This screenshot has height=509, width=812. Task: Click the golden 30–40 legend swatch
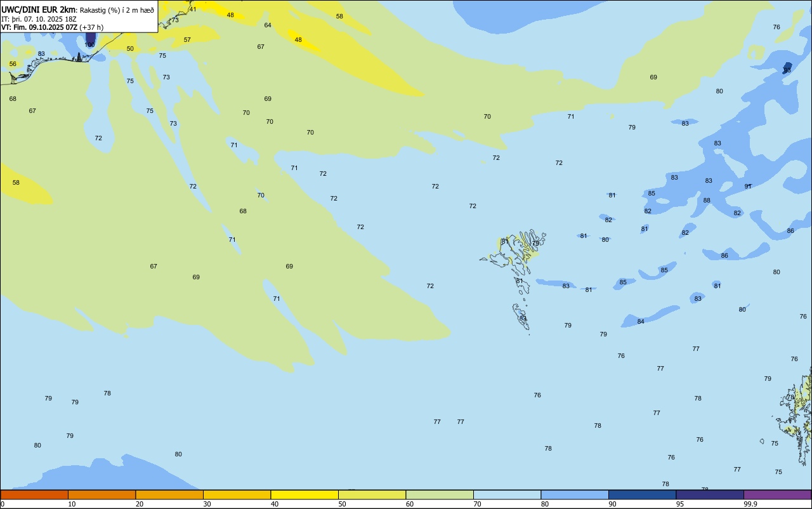click(237, 494)
